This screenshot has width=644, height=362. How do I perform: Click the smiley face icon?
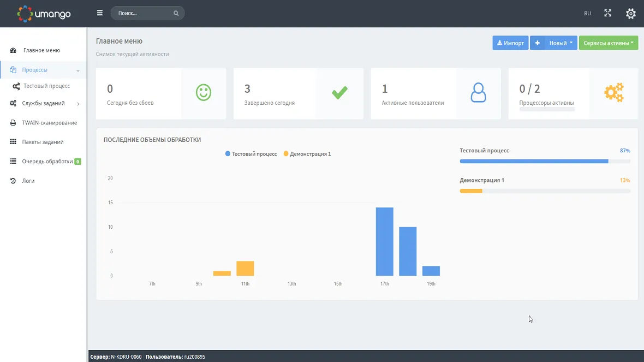[x=204, y=93]
